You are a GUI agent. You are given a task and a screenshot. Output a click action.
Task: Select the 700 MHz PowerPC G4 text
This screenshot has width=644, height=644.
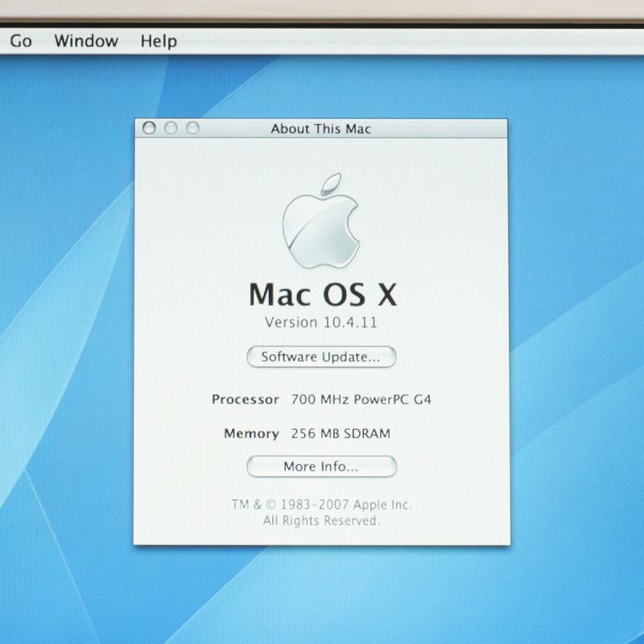click(x=361, y=399)
